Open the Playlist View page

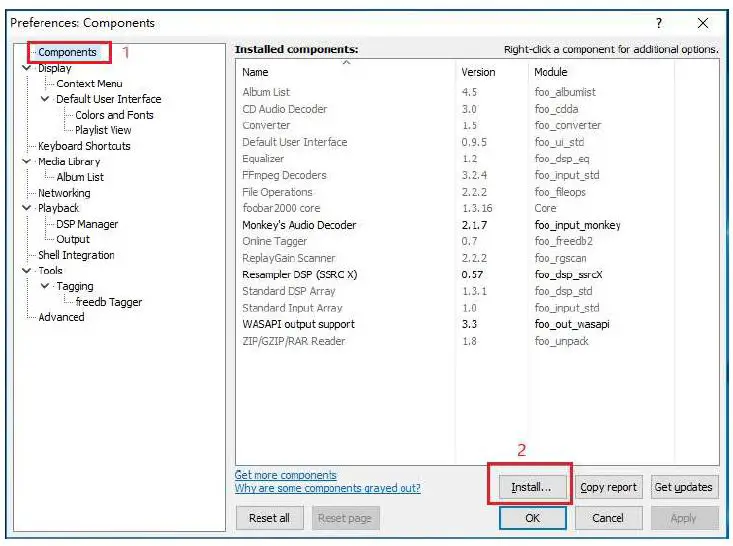point(103,130)
